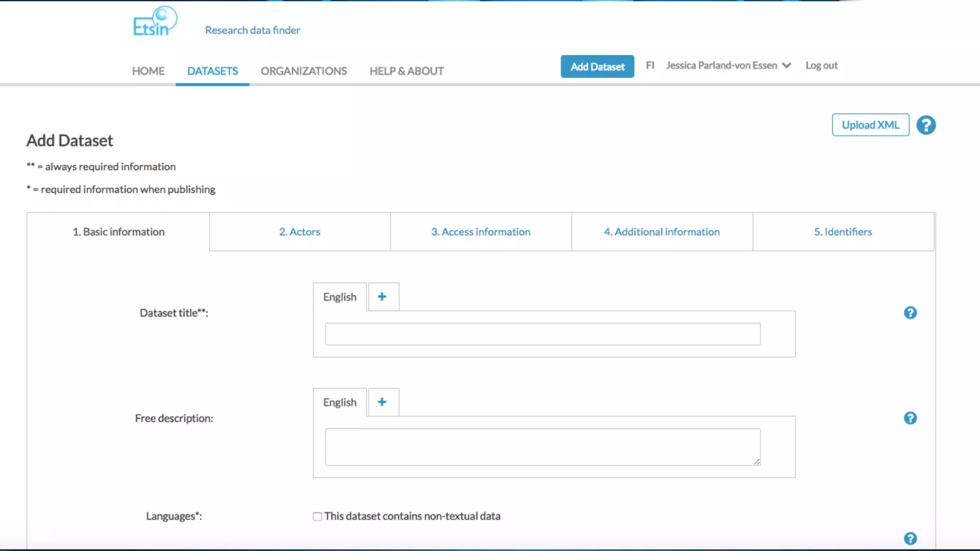980x551 pixels.
Task: Add language plus icon for Dataset title
Action: (382, 297)
